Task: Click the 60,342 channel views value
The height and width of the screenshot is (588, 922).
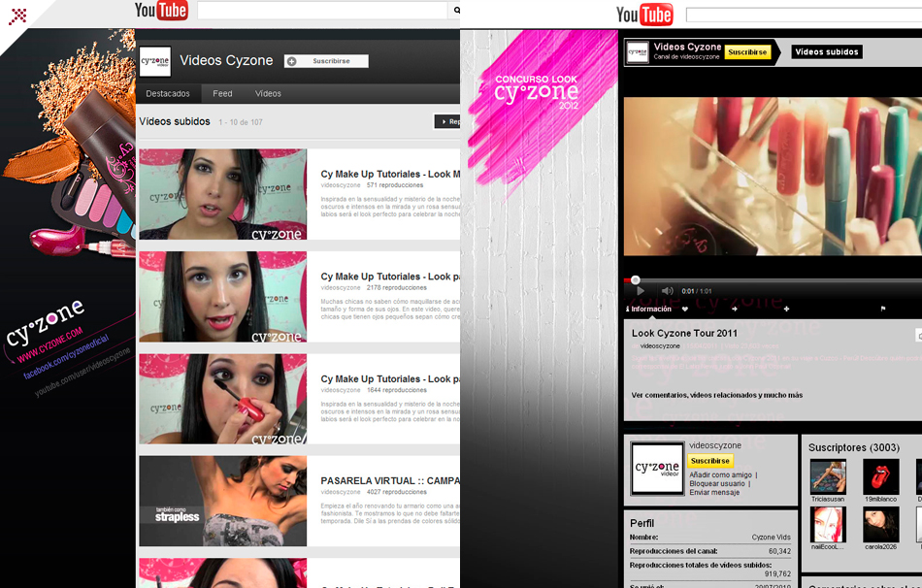Action: click(779, 551)
